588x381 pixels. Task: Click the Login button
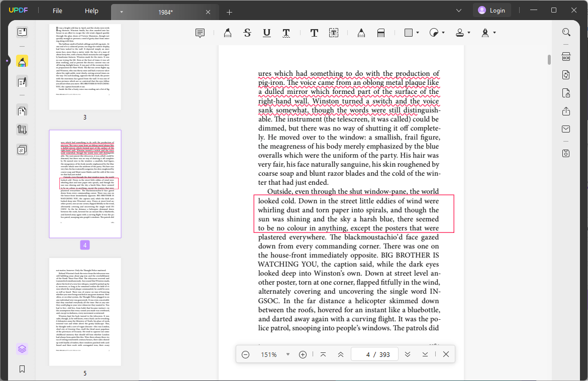492,11
